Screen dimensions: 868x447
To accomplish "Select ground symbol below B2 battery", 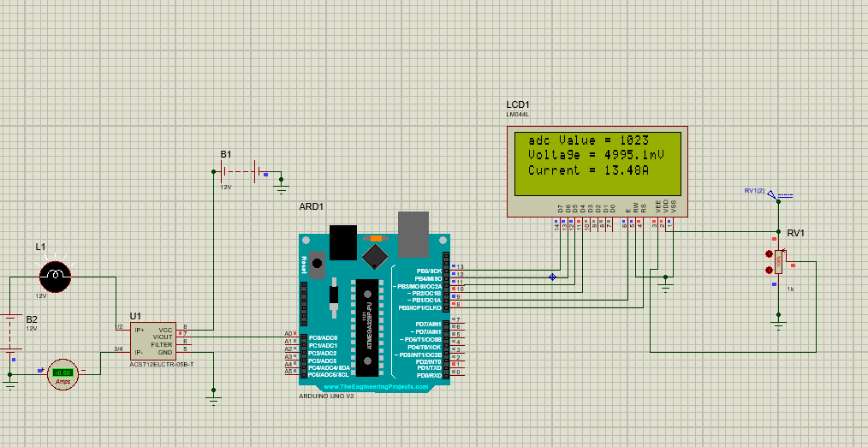I will pos(10,384).
